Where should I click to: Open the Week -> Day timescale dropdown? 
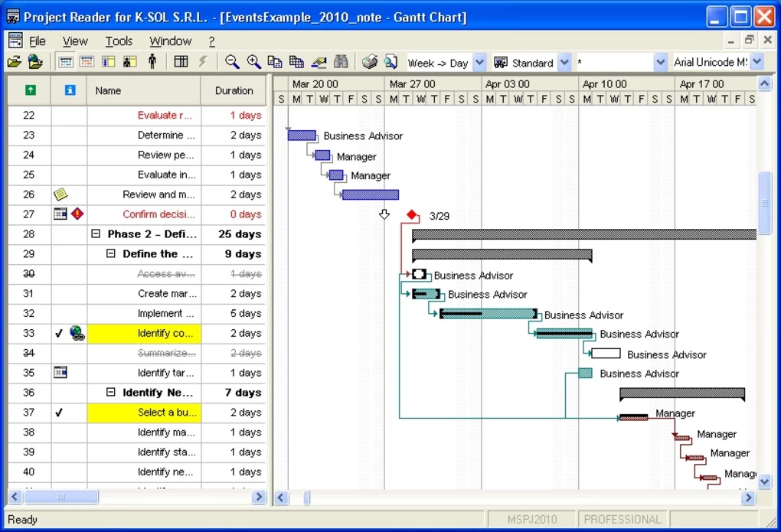pyautogui.click(x=479, y=62)
